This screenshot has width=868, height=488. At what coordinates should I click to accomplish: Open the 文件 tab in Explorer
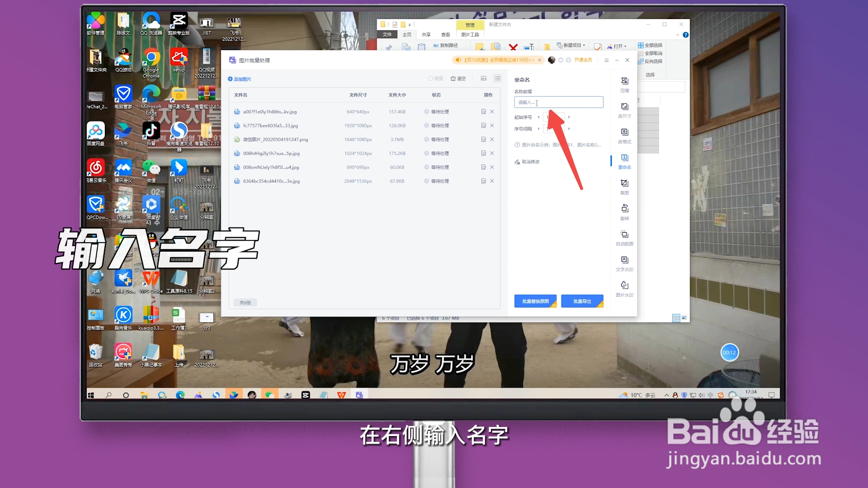387,34
